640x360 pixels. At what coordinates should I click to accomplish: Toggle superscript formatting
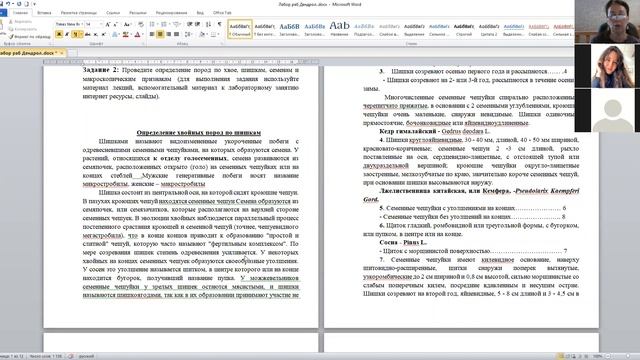pyautogui.click(x=104, y=34)
